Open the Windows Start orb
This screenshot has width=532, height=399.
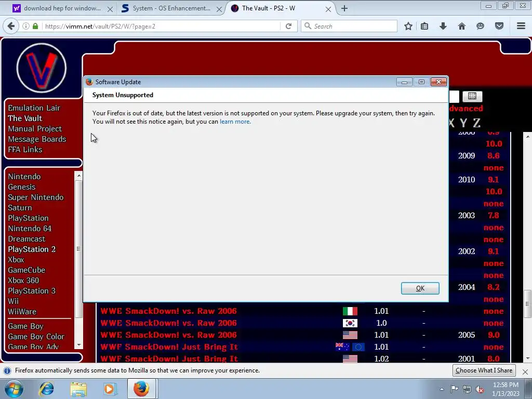14,389
